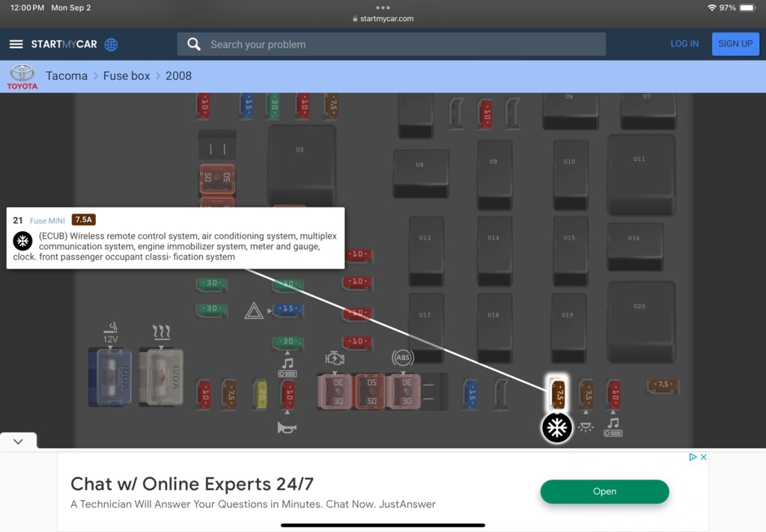Screen dimensions: 766x532
Task: Tap the startmycar.com address bar
Action: (x=383, y=19)
